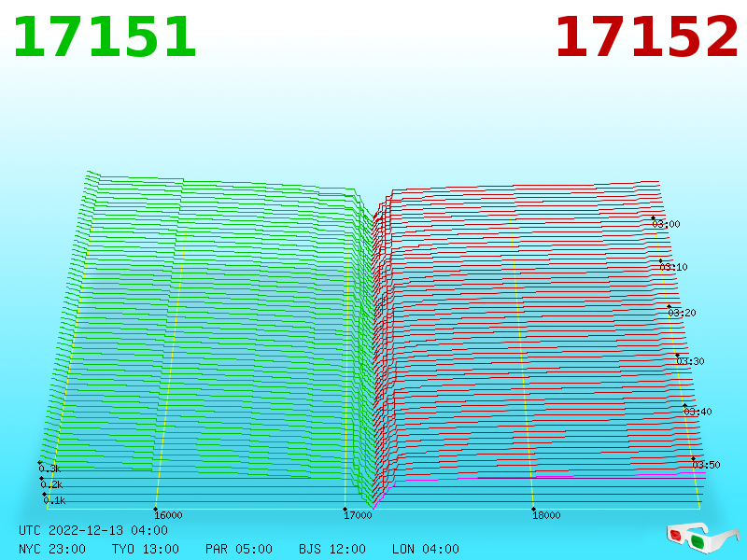This screenshot has height=560, width=747.
Task: Click the 03:50 time axis marker
Action: pyautogui.click(x=706, y=464)
